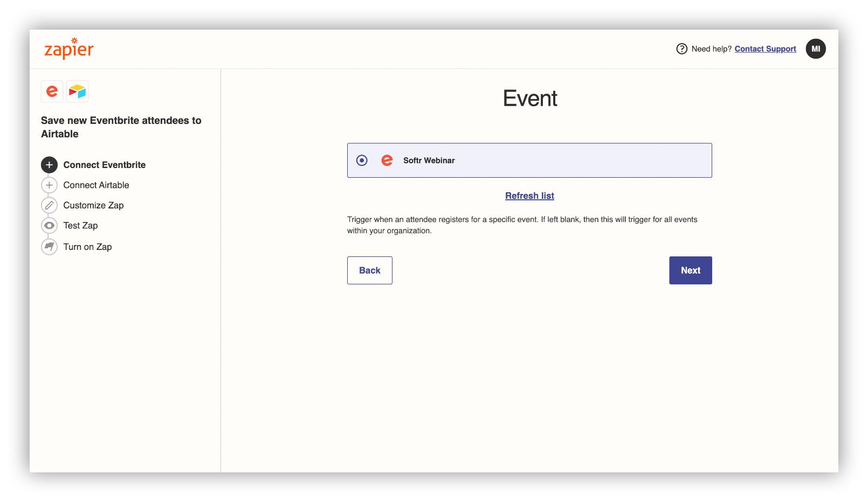Viewport: 868px width, 502px height.
Task: Click the Back button
Action: [x=370, y=270]
